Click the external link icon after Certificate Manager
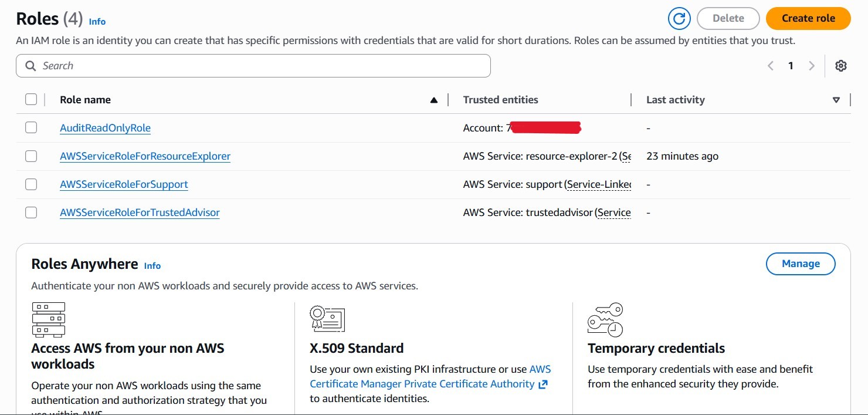Viewport: 868px width, 415px height. pos(543,384)
